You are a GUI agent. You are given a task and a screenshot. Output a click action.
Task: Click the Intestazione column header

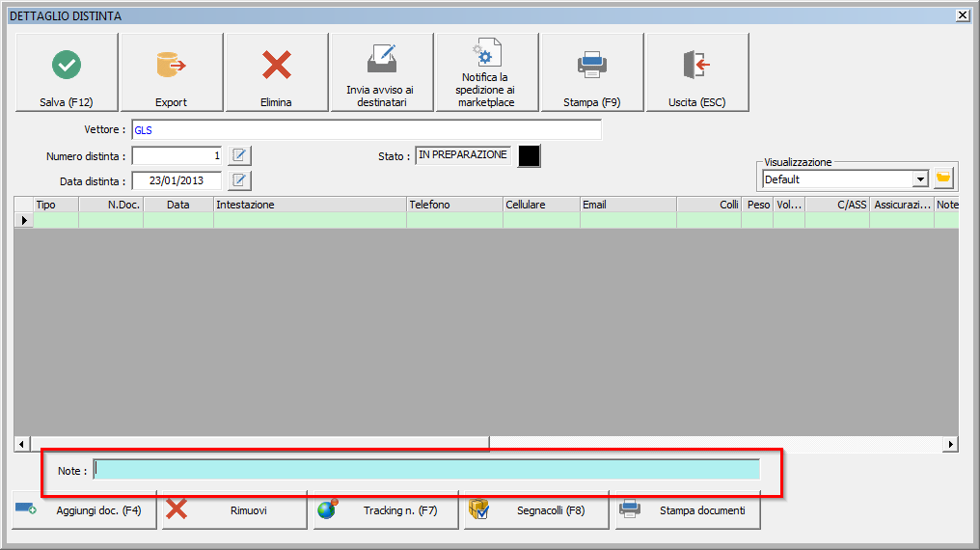click(310, 205)
